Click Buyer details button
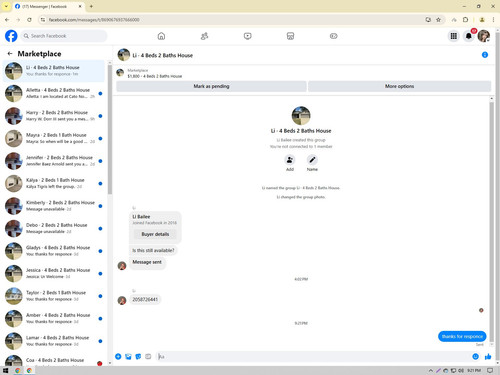 click(155, 234)
